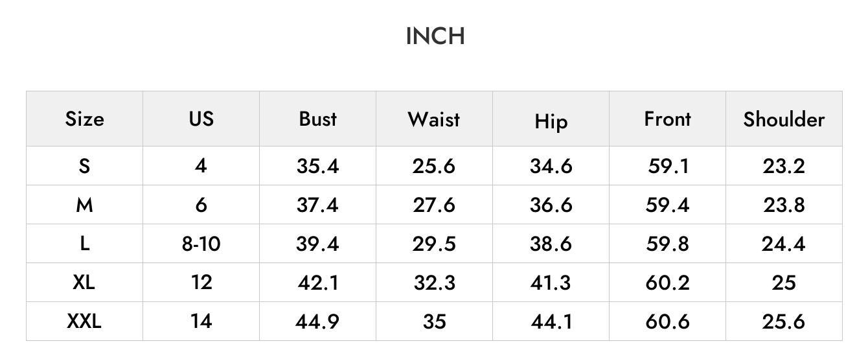Select the 8-10 US size cell

coord(201,244)
